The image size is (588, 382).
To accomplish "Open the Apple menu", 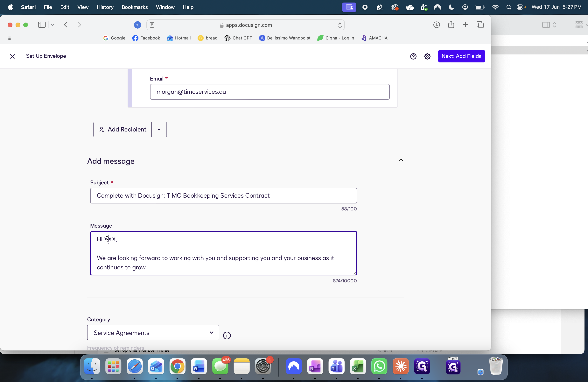I will (x=10, y=7).
